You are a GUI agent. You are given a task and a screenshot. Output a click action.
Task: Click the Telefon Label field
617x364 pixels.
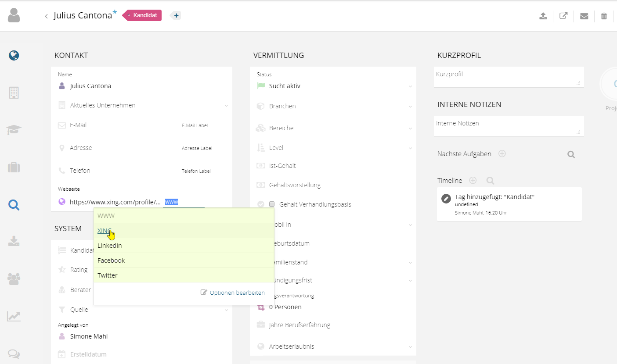pos(196,171)
